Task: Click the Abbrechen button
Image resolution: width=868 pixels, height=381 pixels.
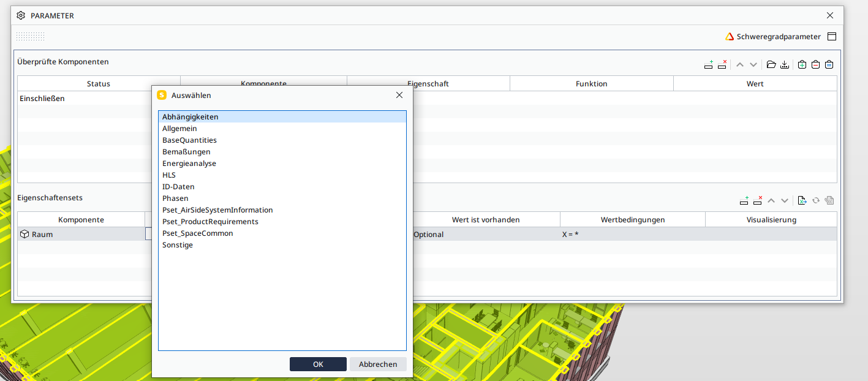Action: coord(378,364)
